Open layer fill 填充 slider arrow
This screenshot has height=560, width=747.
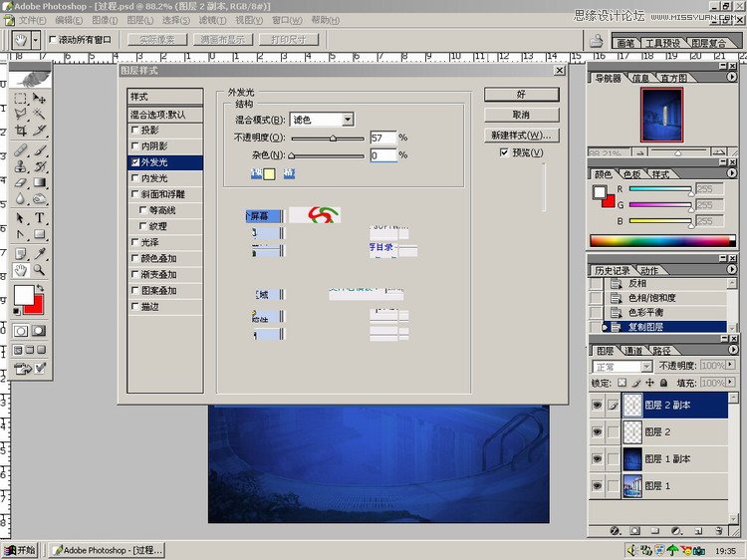(x=730, y=383)
